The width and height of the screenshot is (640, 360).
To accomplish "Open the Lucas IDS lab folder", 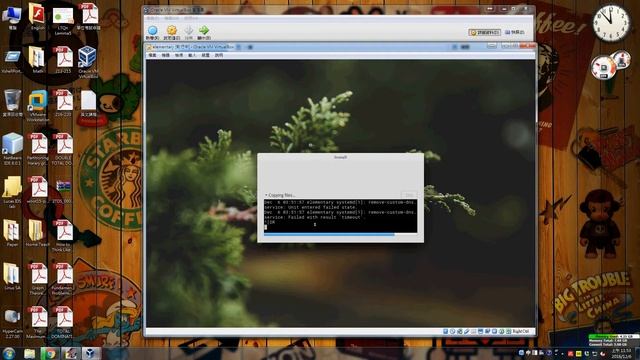I will click(x=12, y=192).
